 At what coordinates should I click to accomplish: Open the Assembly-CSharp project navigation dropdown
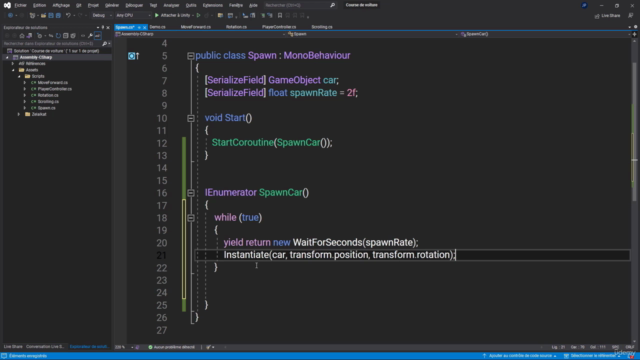(200, 34)
